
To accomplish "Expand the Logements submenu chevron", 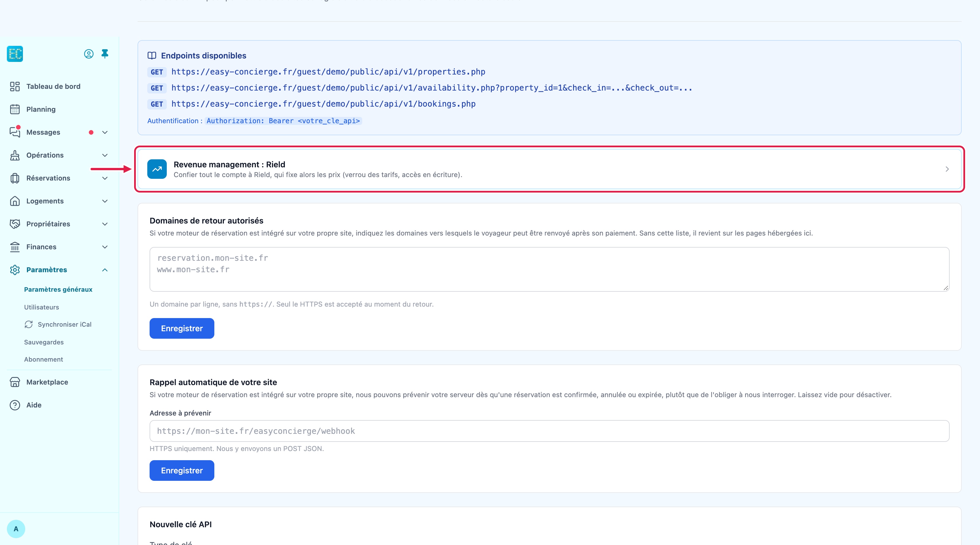I will 105,201.
